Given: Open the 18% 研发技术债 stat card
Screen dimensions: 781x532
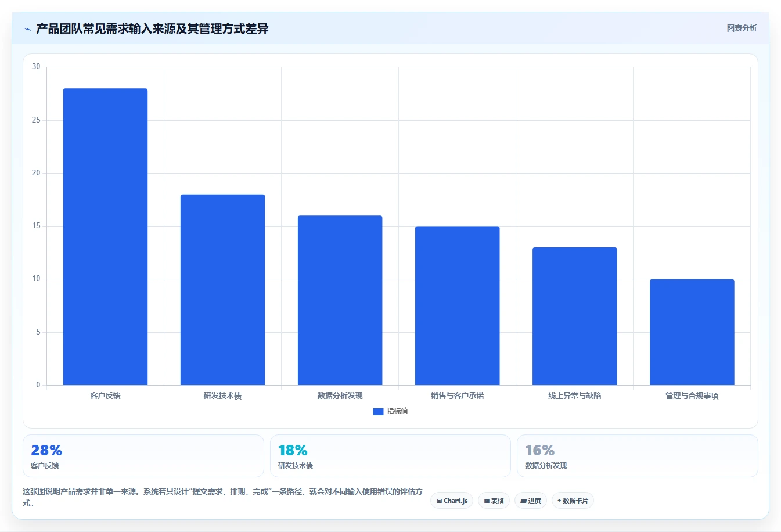Looking at the screenshot, I should 390,456.
